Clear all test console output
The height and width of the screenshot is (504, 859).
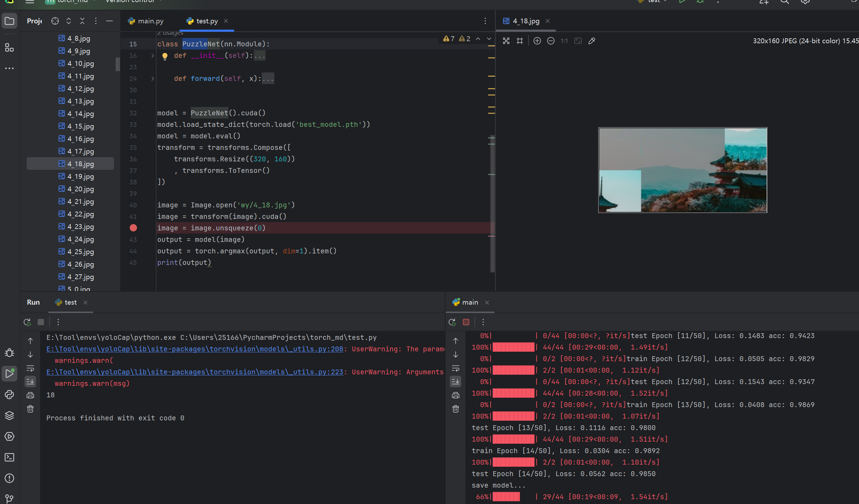(x=30, y=409)
